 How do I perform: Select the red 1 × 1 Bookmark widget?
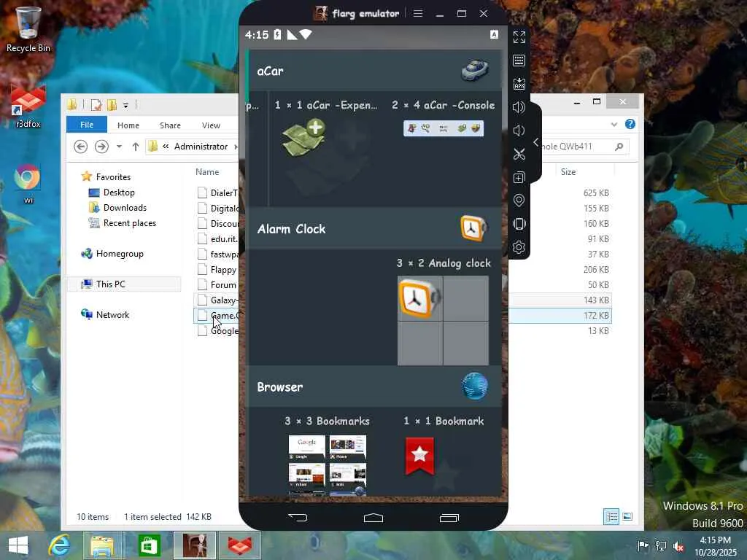(x=419, y=456)
